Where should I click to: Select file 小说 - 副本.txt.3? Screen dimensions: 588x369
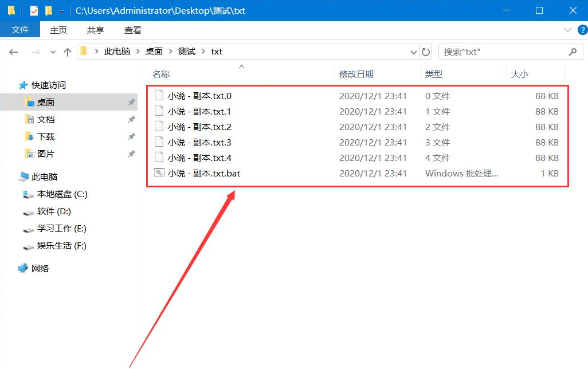[x=199, y=143]
